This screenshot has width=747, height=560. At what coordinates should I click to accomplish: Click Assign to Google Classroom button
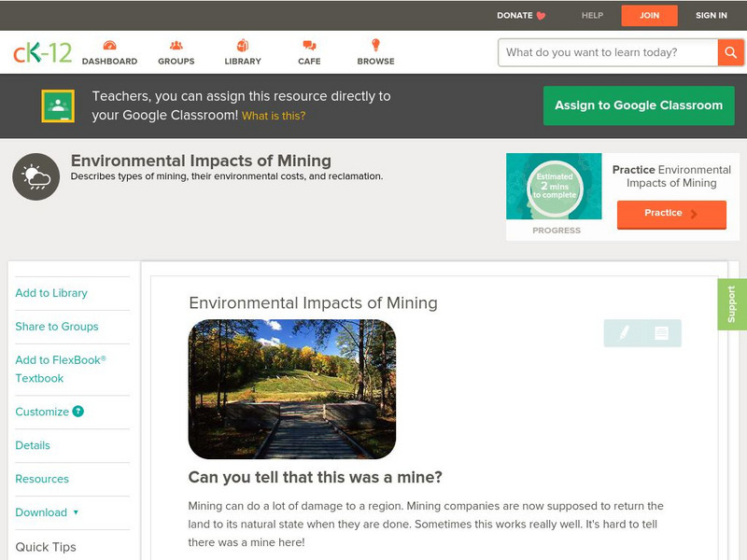(x=639, y=105)
